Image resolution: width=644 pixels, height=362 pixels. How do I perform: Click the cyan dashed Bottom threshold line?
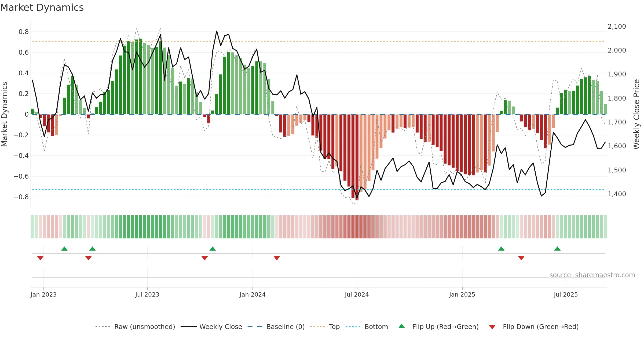(x=318, y=190)
